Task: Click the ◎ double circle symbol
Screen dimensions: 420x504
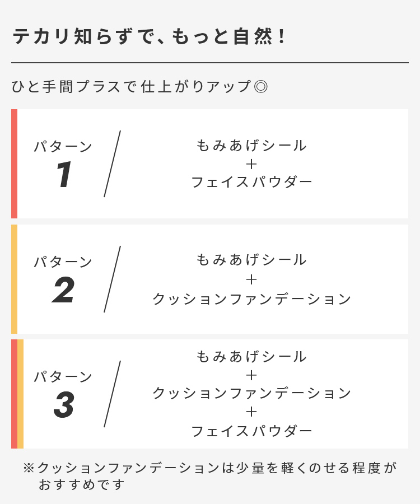Action: (x=260, y=87)
